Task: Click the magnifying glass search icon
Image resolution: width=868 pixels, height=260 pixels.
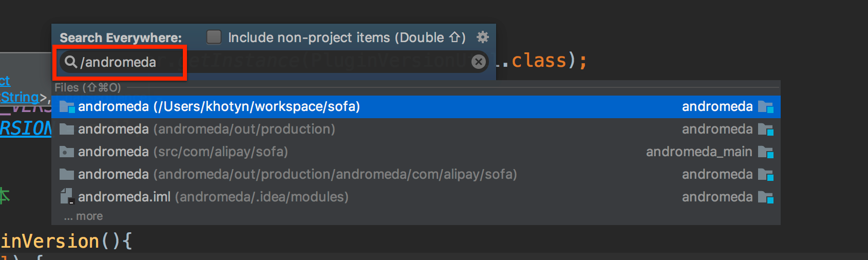Action: click(71, 62)
